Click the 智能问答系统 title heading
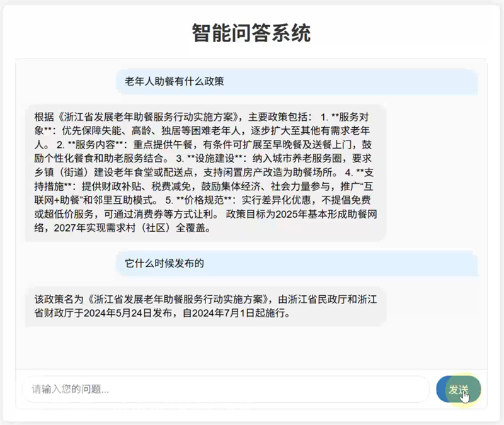 [251, 33]
